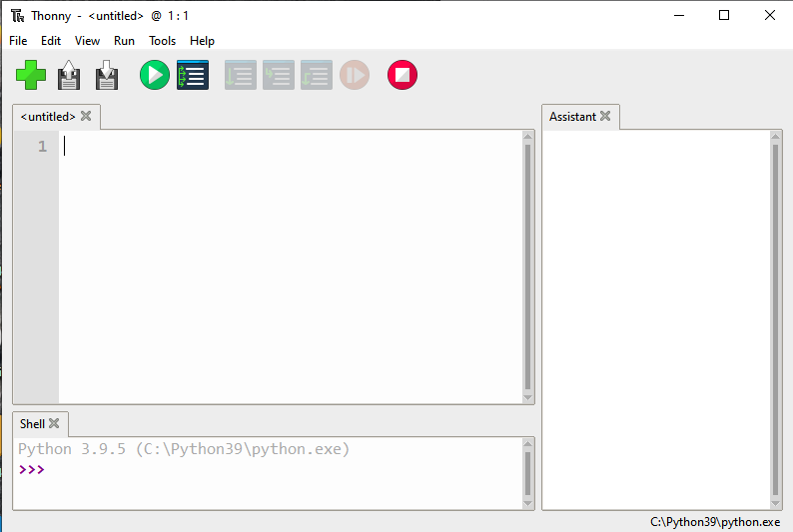Click the Assistant scrollbar down arrow
Viewport: 793px width, 532px height.
click(x=775, y=504)
